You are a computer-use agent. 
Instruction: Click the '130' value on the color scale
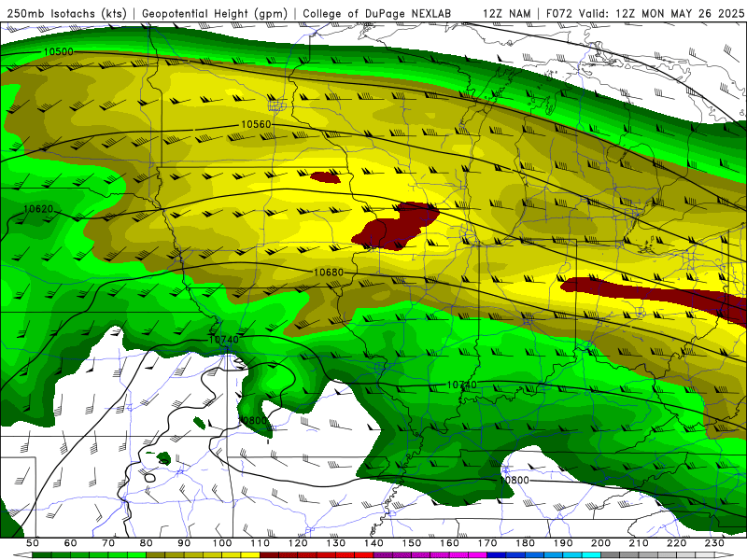tap(336, 543)
